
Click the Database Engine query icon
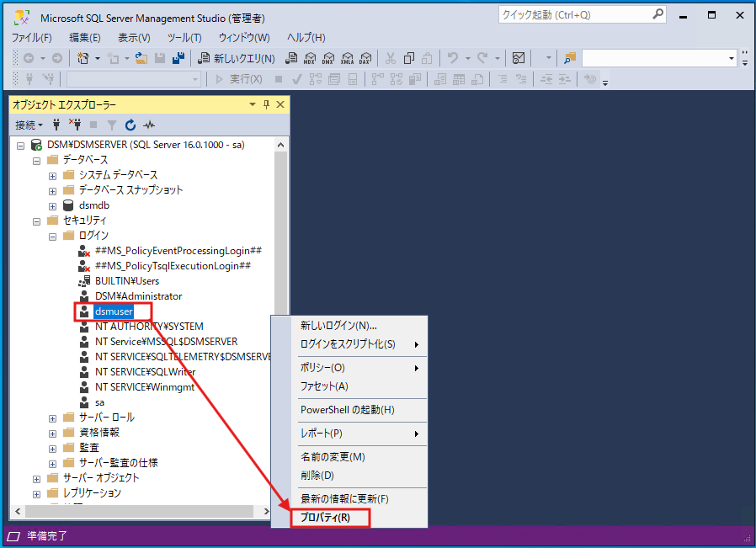pos(291,58)
